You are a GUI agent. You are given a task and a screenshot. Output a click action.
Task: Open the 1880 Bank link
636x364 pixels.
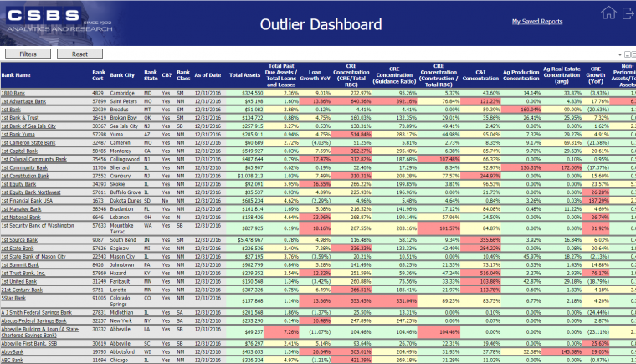pyautogui.click(x=13, y=93)
